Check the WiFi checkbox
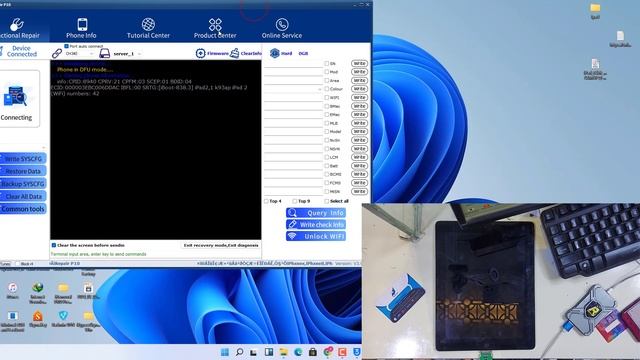The width and height of the screenshot is (640, 360). tap(327, 98)
